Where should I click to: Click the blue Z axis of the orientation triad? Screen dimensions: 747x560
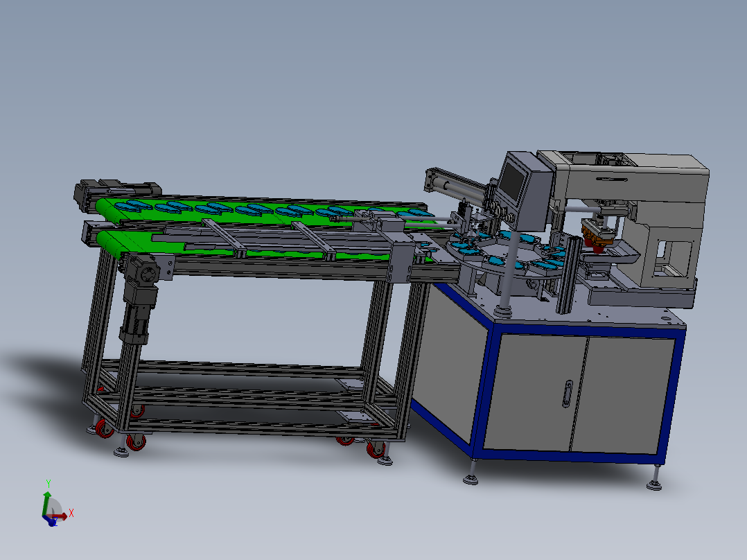[51, 521]
